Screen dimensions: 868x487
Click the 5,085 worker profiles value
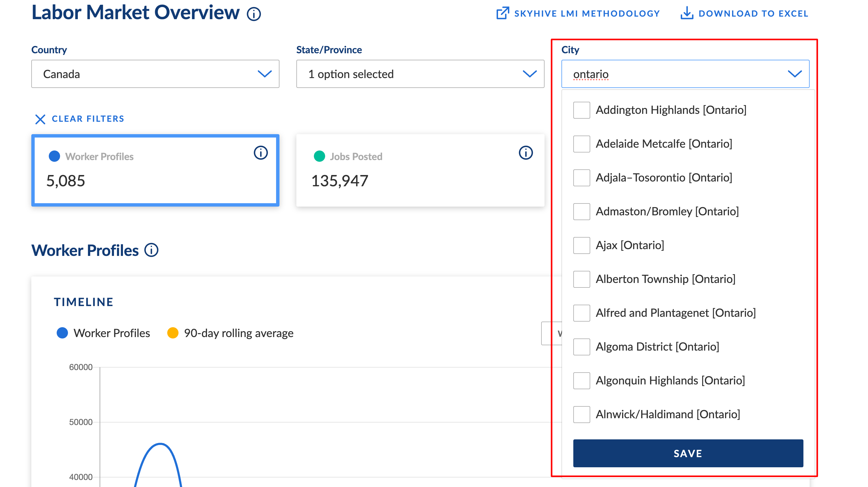pos(66,181)
